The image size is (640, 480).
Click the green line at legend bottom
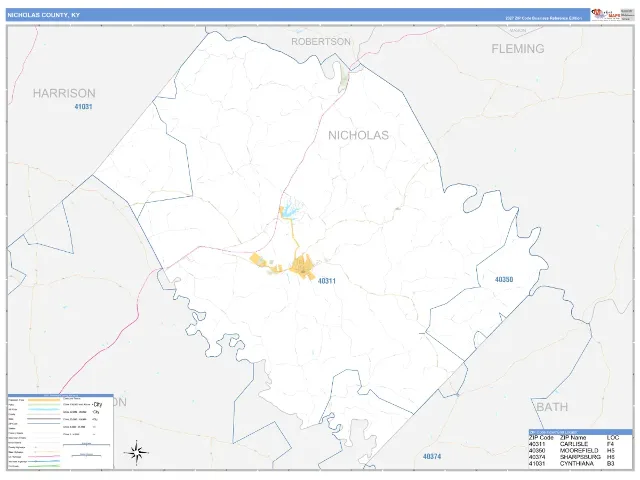[x=44, y=466]
